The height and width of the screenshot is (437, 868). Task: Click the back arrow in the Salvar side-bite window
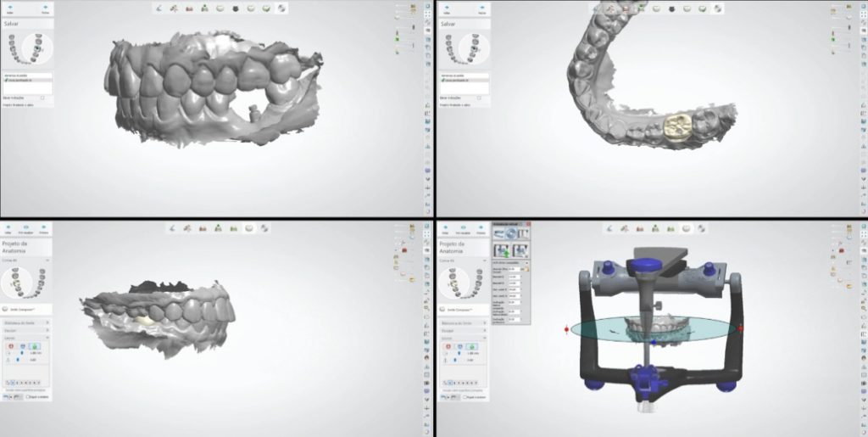pyautogui.click(x=9, y=8)
